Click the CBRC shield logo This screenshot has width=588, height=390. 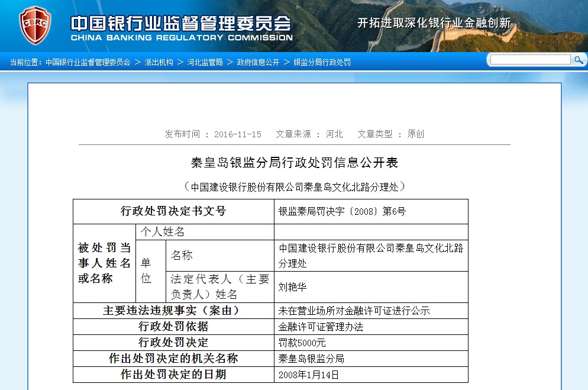point(35,25)
